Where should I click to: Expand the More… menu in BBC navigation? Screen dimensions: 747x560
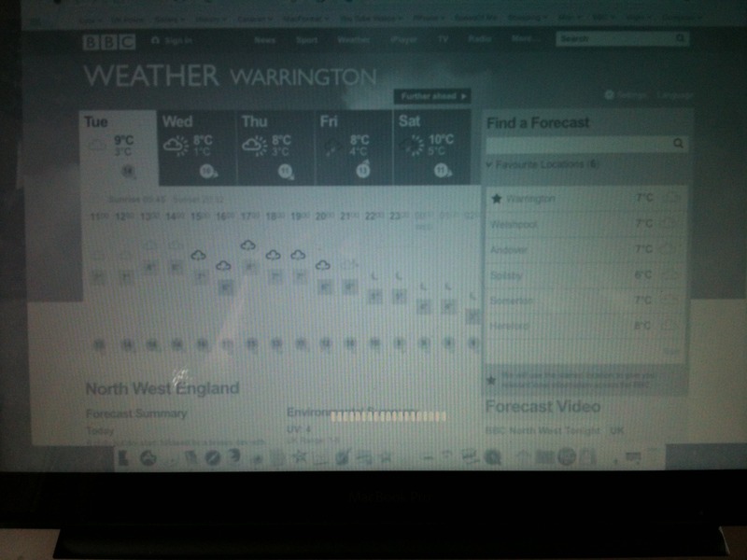[524, 38]
